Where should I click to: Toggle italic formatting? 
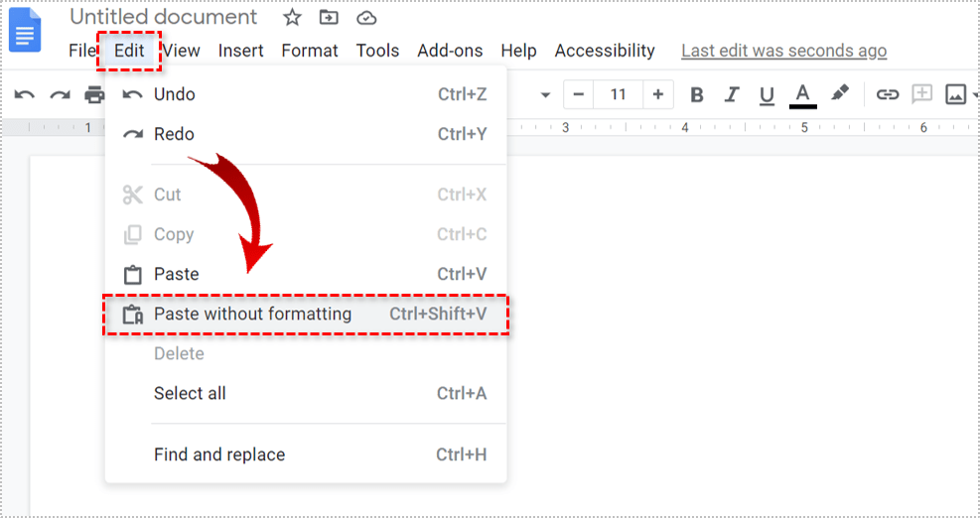732,95
